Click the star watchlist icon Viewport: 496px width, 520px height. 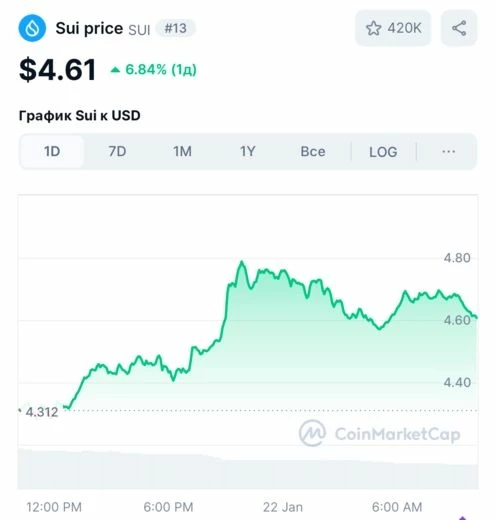pos(373,28)
